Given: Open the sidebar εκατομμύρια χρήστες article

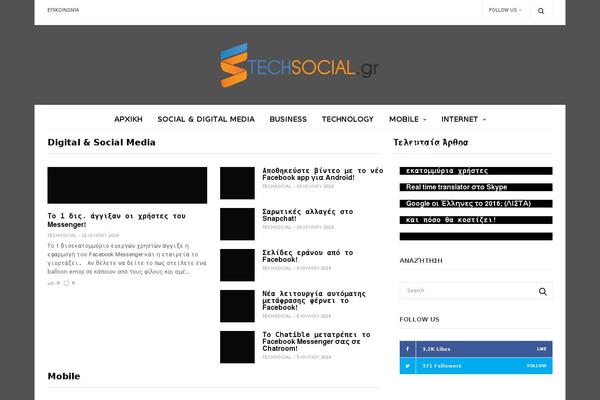Looking at the screenshot, I should 476,171.
